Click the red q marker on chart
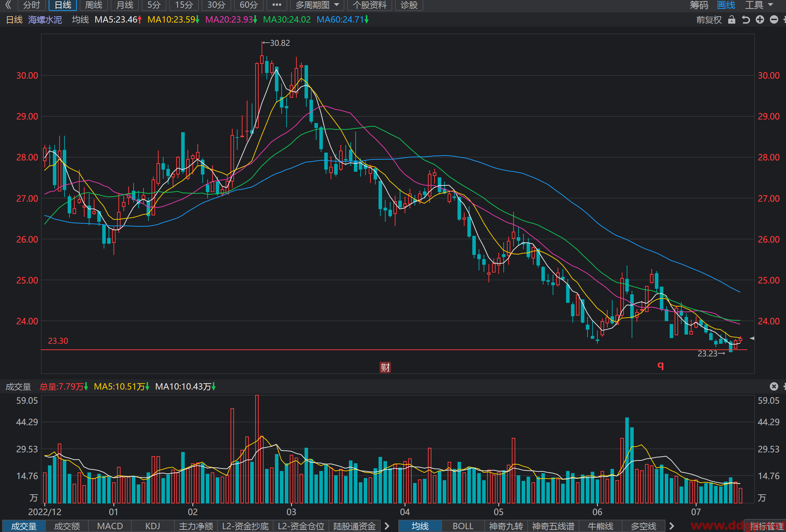Image resolution: width=786 pixels, height=532 pixels. pyautogui.click(x=661, y=365)
